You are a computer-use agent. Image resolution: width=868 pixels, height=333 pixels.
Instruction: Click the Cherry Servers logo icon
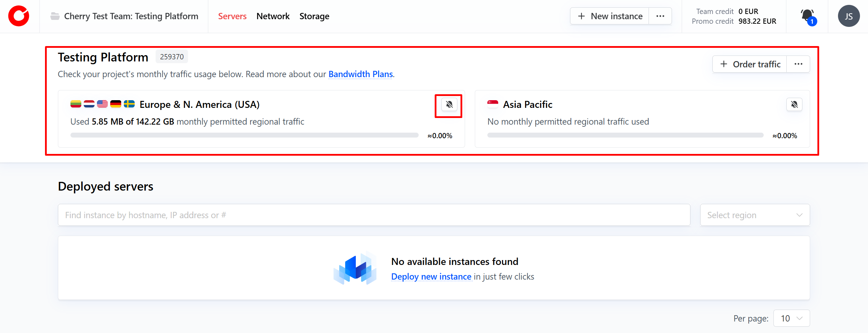(x=19, y=16)
